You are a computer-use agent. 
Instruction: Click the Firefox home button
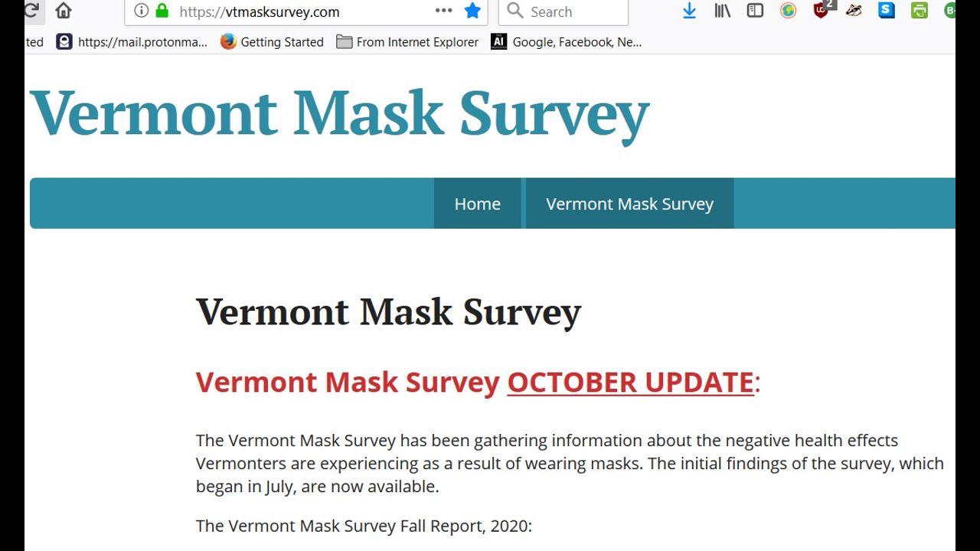pos(64,11)
